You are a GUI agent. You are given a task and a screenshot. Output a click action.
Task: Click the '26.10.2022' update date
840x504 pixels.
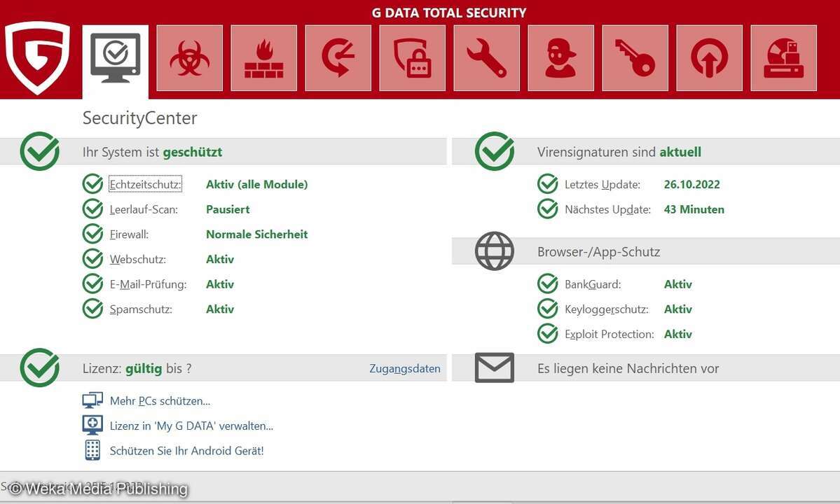(692, 185)
